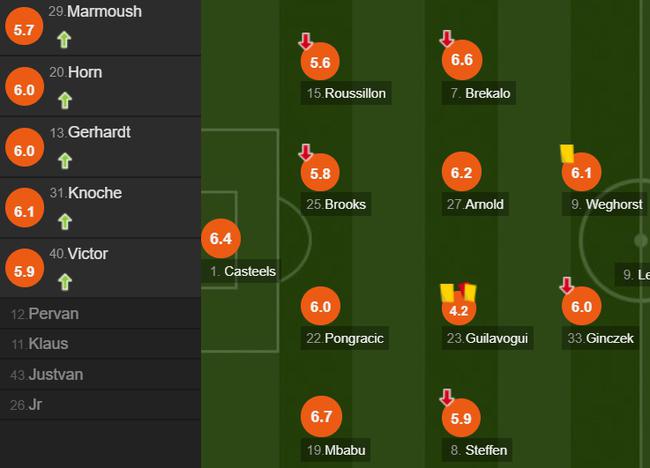Screen dimensions: 650x468
Task: Click the green substituted-on arrow under Horn
Action: tap(65, 100)
